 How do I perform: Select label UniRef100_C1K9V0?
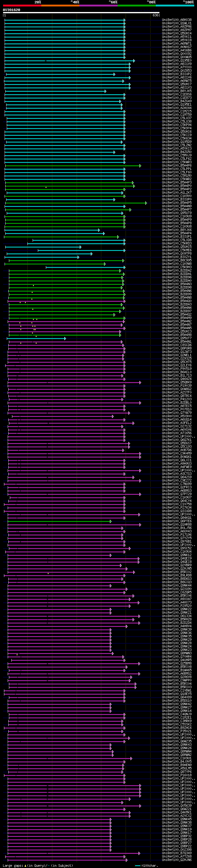coord(177,196)
